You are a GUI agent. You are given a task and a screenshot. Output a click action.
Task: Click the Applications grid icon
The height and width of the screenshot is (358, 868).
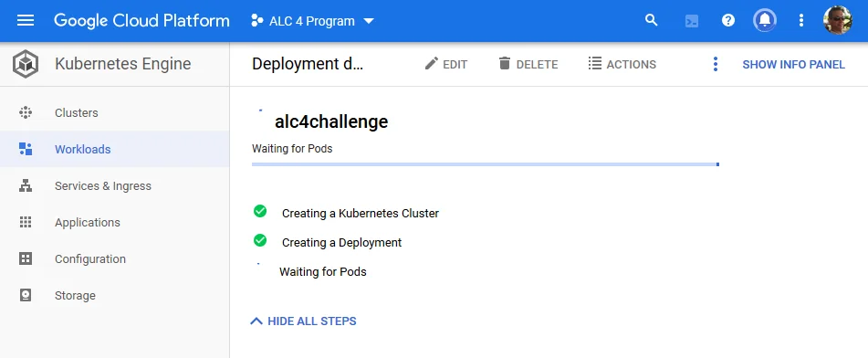click(26, 222)
